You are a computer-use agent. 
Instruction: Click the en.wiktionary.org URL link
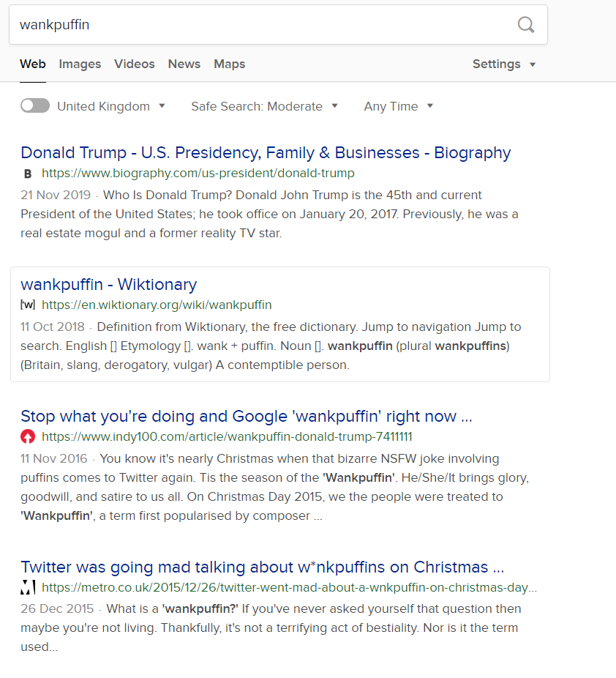tap(157, 305)
